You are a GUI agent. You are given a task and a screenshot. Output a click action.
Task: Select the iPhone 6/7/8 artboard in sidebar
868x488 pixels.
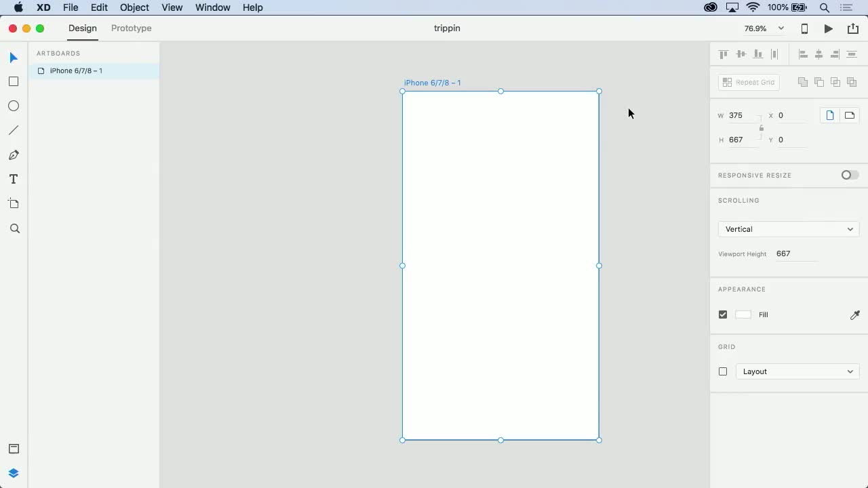(77, 70)
